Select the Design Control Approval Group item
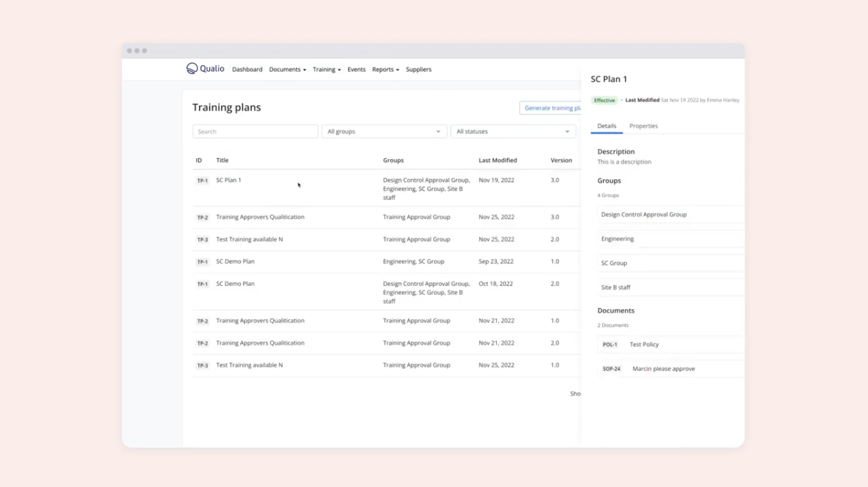 pyautogui.click(x=644, y=215)
